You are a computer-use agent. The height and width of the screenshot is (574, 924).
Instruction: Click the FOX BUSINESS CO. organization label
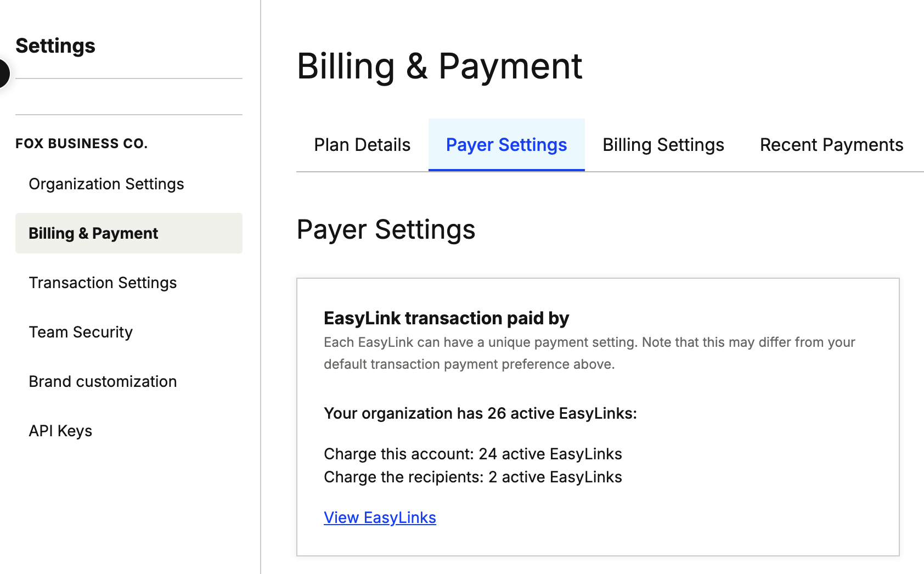click(82, 143)
